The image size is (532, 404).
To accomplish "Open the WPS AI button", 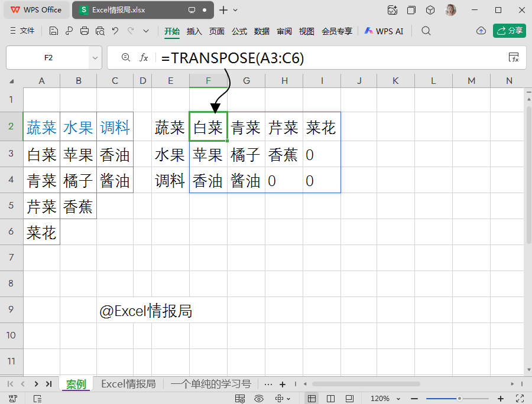I will pyautogui.click(x=384, y=31).
